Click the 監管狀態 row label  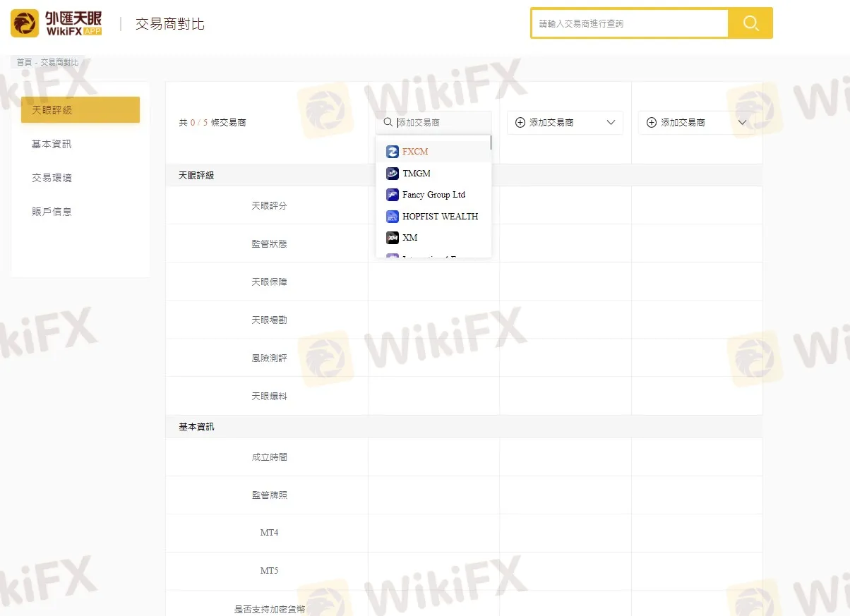269,243
